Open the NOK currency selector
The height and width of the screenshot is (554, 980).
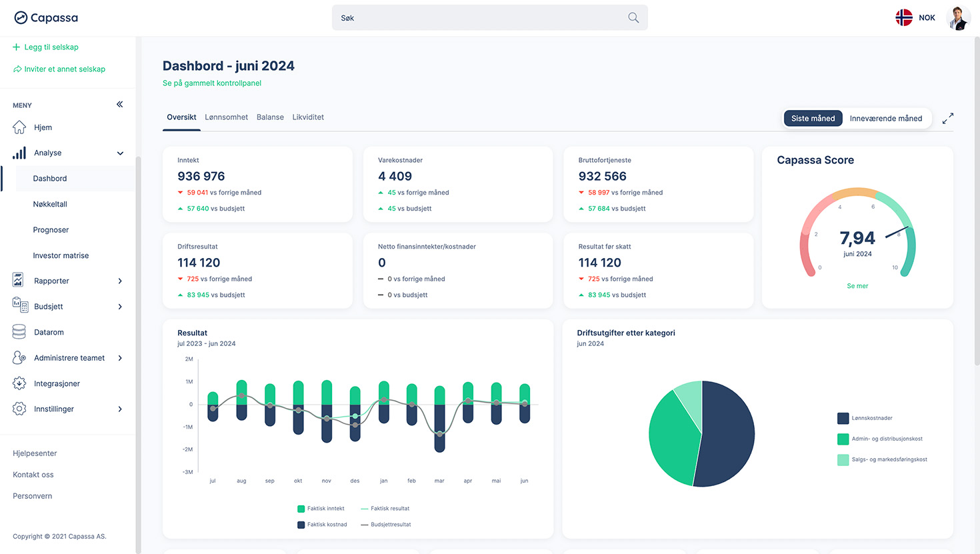[915, 18]
